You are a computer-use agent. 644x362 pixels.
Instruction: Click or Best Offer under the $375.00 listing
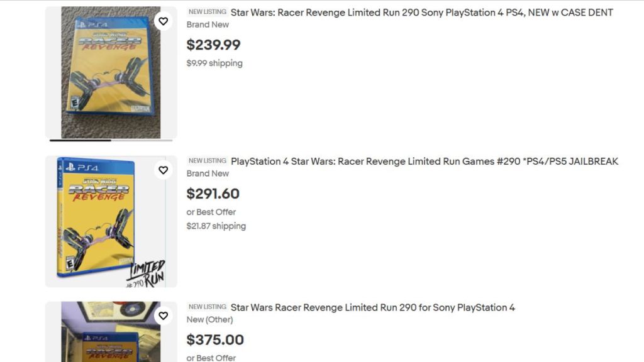(x=211, y=358)
